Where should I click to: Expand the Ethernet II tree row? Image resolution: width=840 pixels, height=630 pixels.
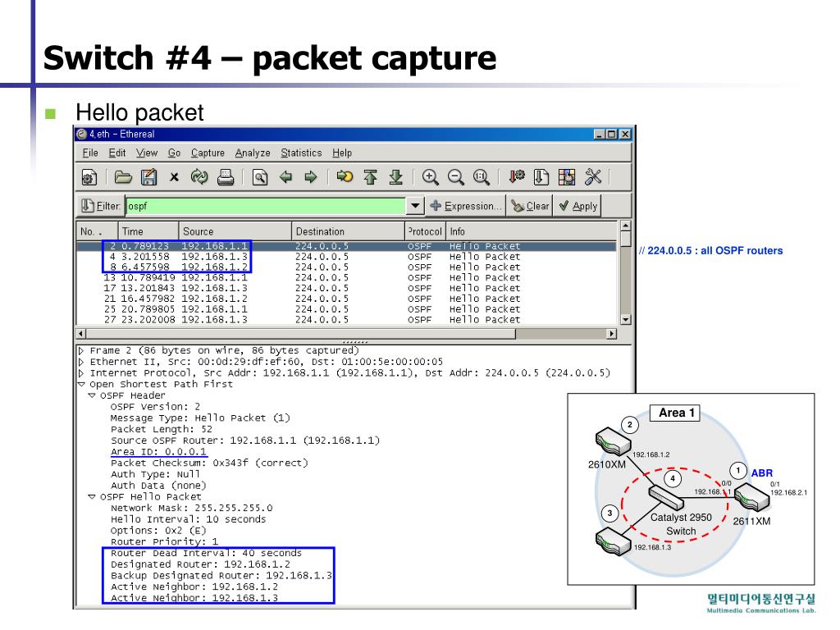tap(81, 362)
